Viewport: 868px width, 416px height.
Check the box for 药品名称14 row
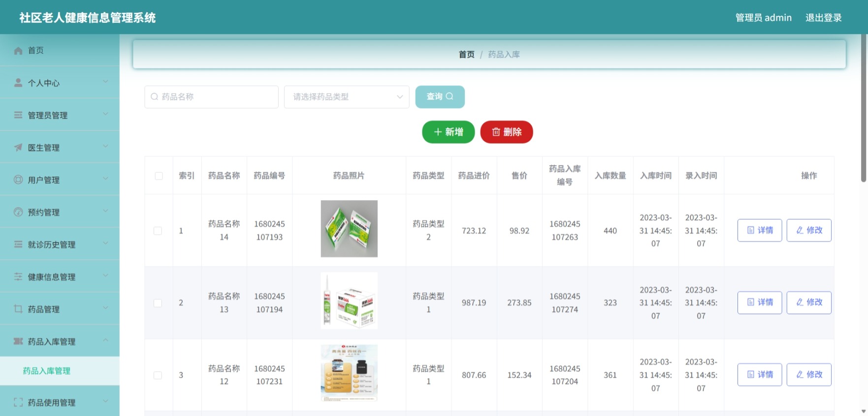pos(158,231)
